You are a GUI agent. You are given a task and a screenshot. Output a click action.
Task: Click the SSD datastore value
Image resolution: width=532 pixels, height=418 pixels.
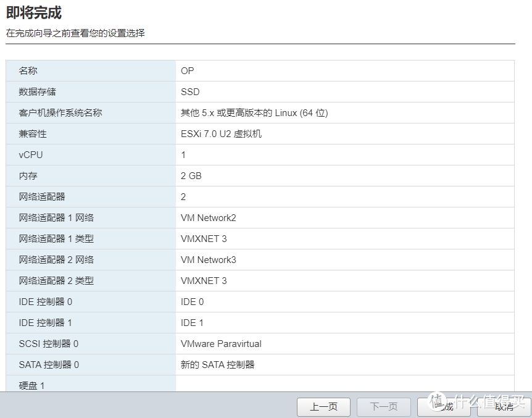pos(190,92)
